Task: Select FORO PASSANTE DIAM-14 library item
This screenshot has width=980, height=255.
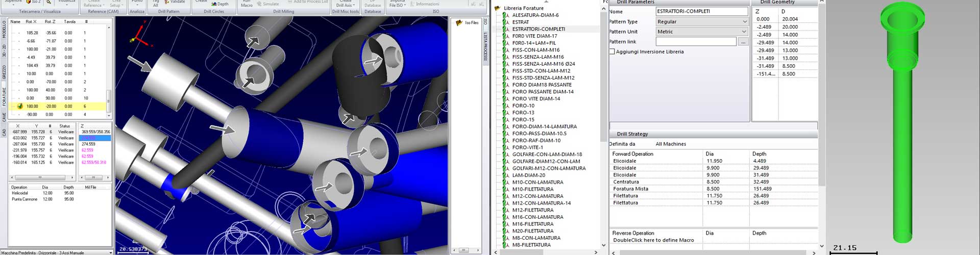Action: pos(543,92)
